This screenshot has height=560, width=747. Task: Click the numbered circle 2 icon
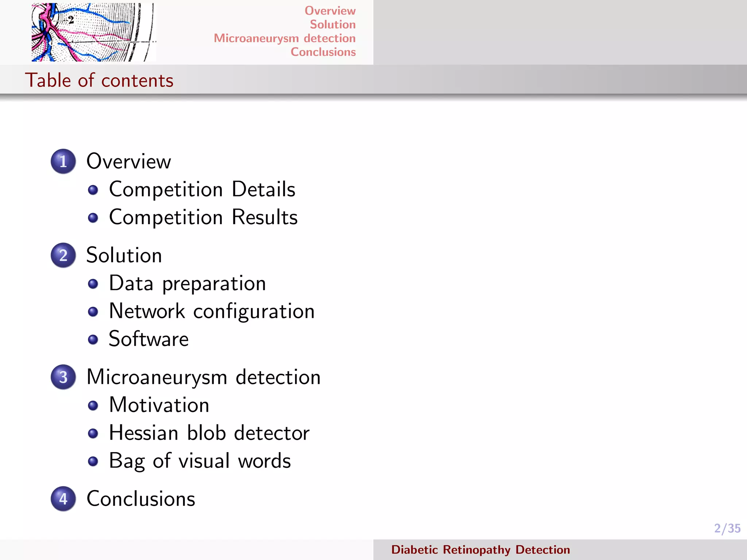(63, 255)
